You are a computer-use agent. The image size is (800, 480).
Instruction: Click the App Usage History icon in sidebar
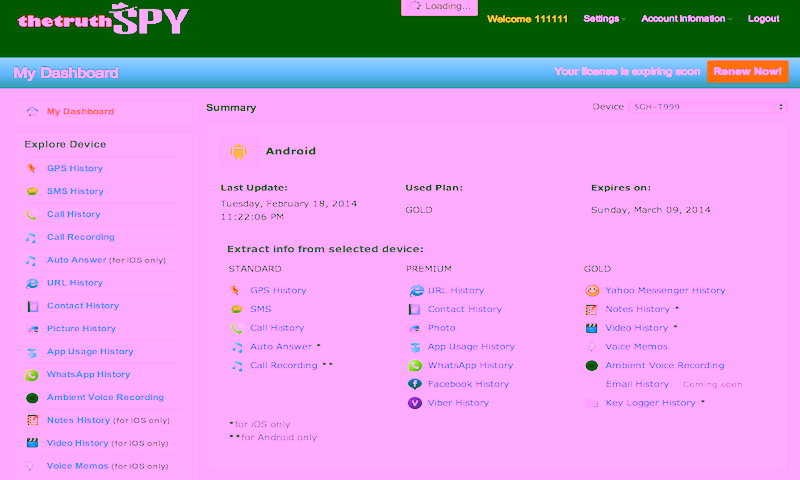pyautogui.click(x=32, y=352)
